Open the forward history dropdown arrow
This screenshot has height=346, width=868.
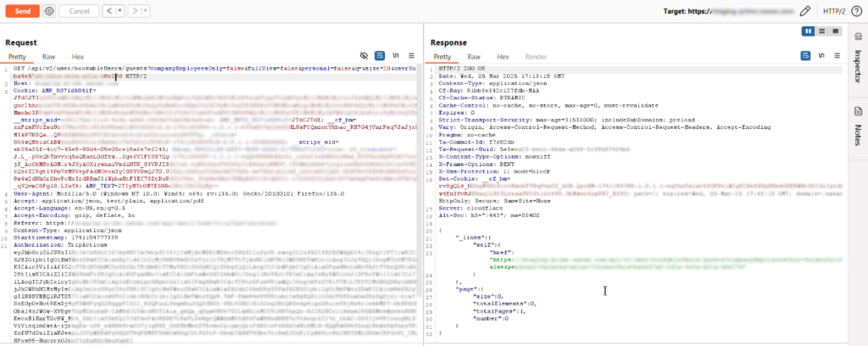[143, 11]
